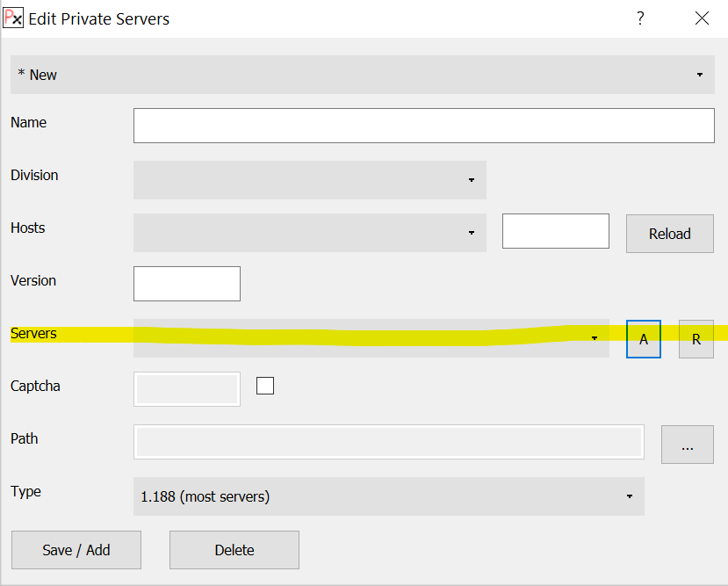Click the Save / Add button
This screenshot has height=586, width=728.
click(x=76, y=550)
